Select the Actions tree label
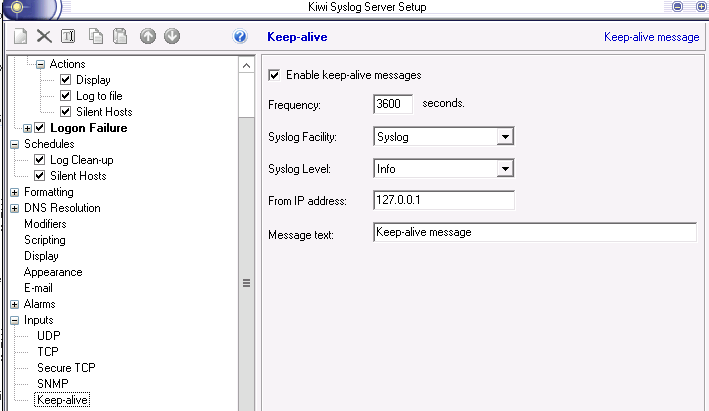709x411 pixels. pos(67,64)
